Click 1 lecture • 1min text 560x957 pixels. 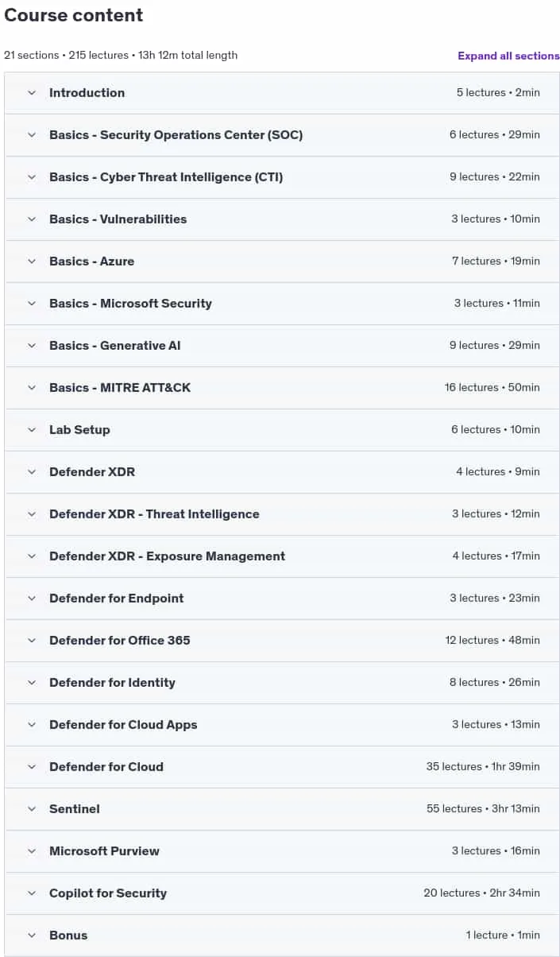[x=503, y=936]
